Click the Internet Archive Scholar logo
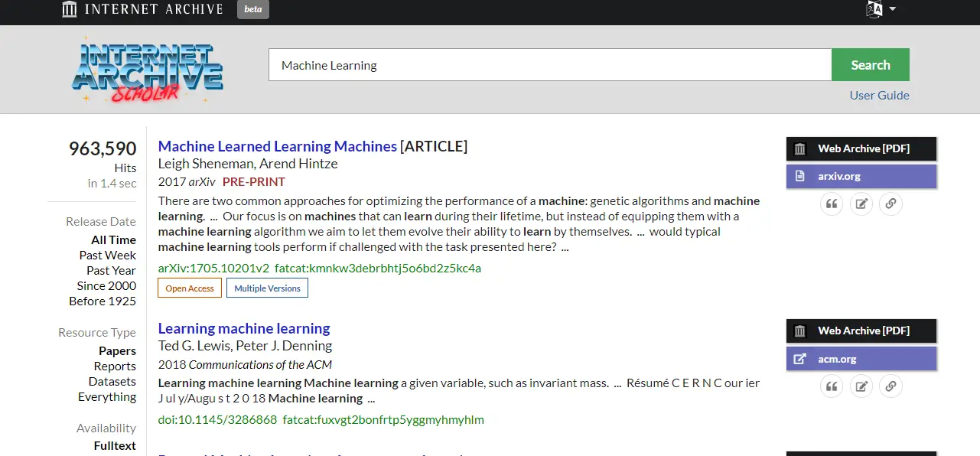This screenshot has width=980, height=456. click(x=147, y=71)
